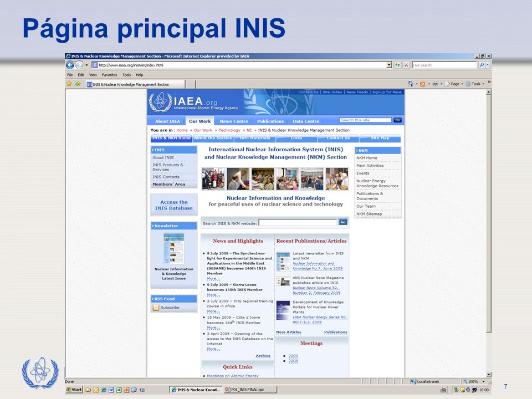Open the File menu
The width and height of the screenshot is (532, 399).
pyautogui.click(x=70, y=75)
